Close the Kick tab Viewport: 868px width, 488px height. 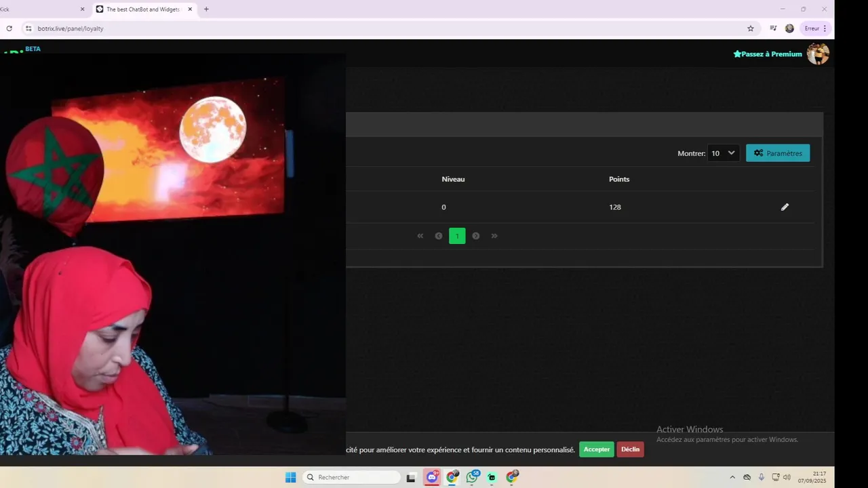click(x=83, y=9)
